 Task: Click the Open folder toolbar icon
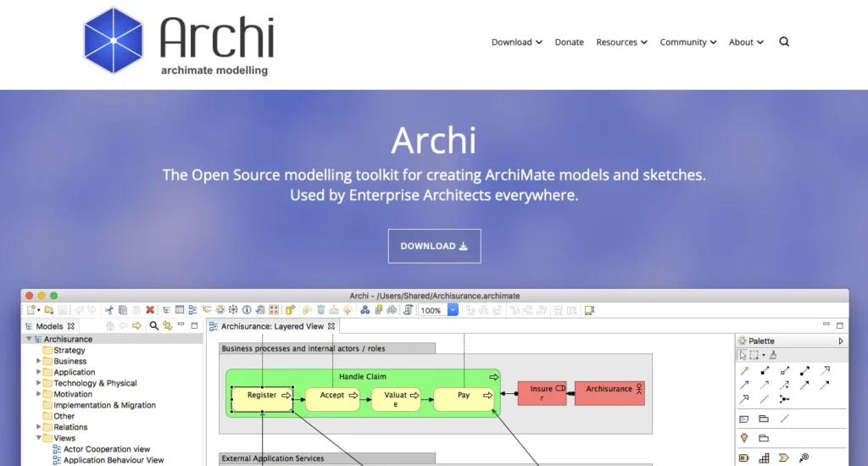click(48, 310)
